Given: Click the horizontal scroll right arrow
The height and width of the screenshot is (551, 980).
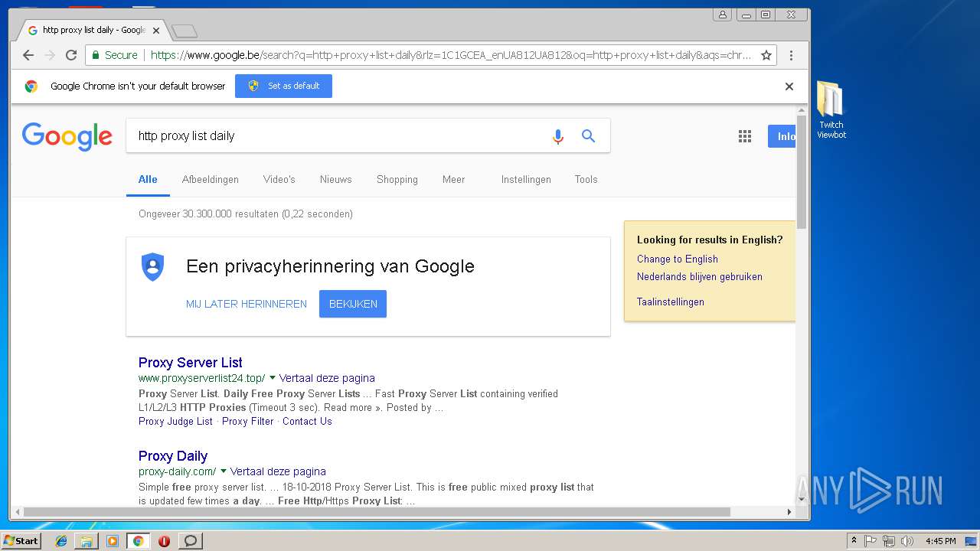Looking at the screenshot, I should (x=789, y=512).
